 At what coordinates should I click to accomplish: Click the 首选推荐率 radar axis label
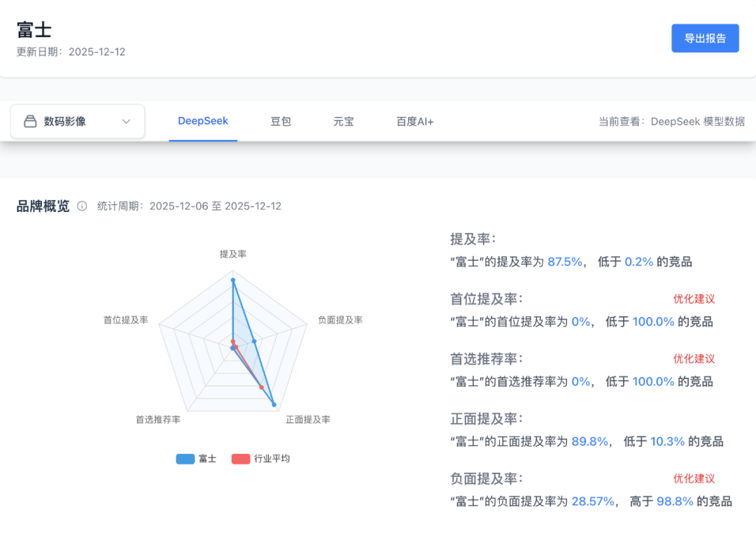tap(158, 420)
